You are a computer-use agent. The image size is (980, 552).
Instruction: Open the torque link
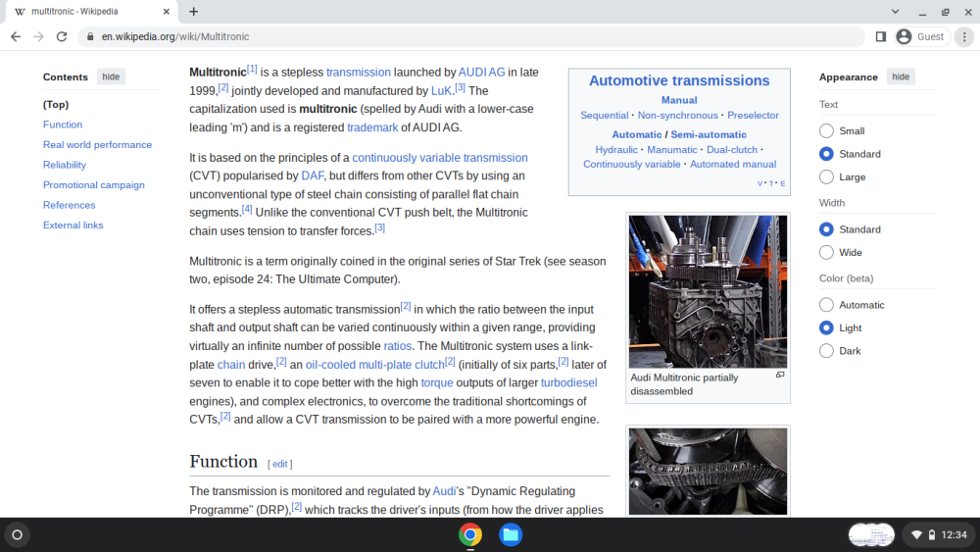(x=437, y=382)
